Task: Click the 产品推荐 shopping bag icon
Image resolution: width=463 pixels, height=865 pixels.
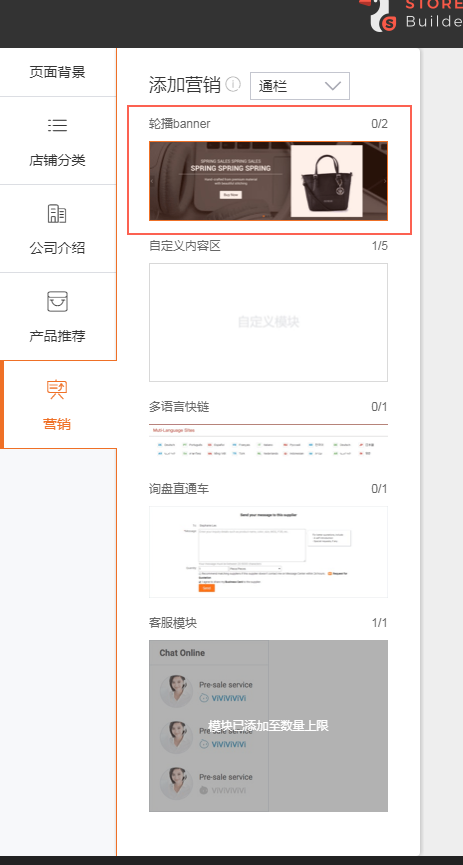Action: (57, 301)
